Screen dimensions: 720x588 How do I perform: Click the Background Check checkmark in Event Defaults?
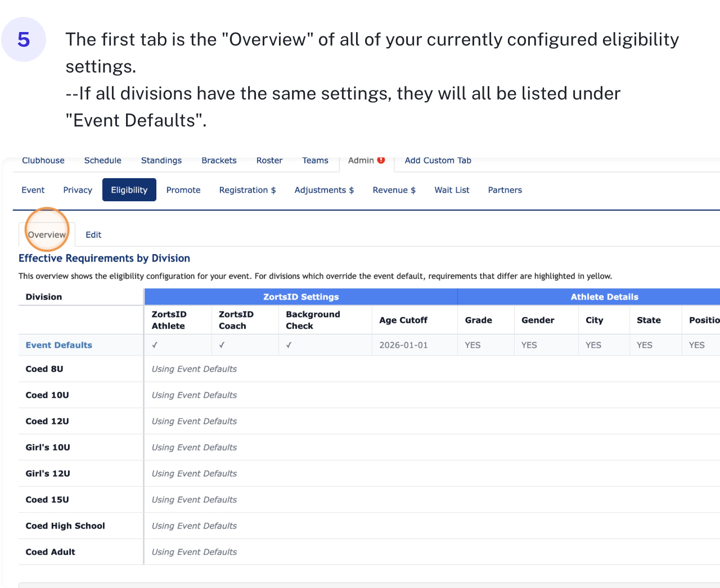click(x=289, y=345)
